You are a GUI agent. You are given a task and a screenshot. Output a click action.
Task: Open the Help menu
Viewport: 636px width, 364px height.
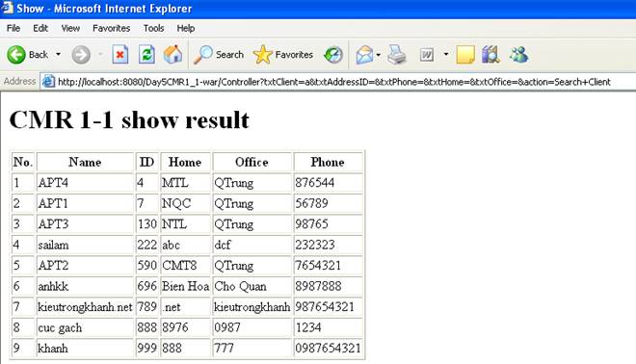pos(186,28)
